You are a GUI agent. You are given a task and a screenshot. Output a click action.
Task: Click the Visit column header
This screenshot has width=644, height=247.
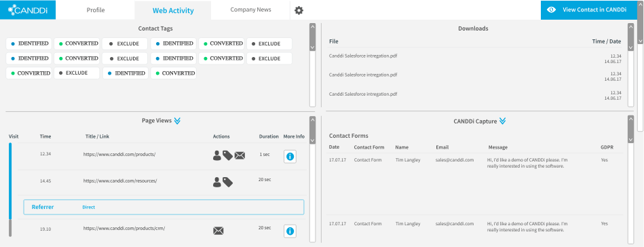[x=14, y=136]
